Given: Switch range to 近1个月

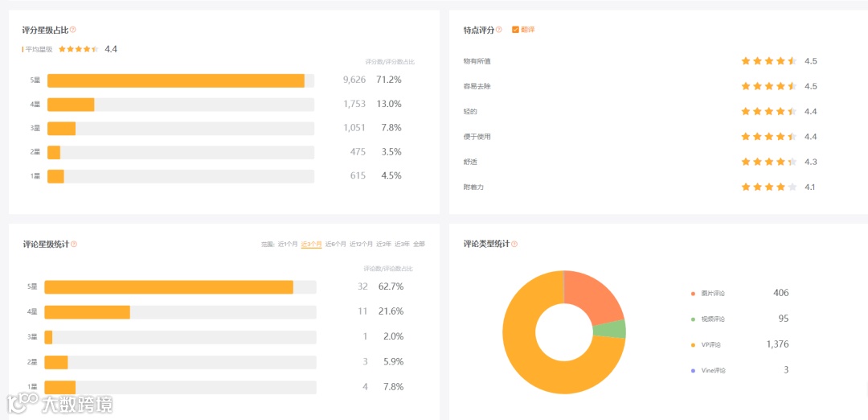Looking at the screenshot, I should tap(288, 244).
